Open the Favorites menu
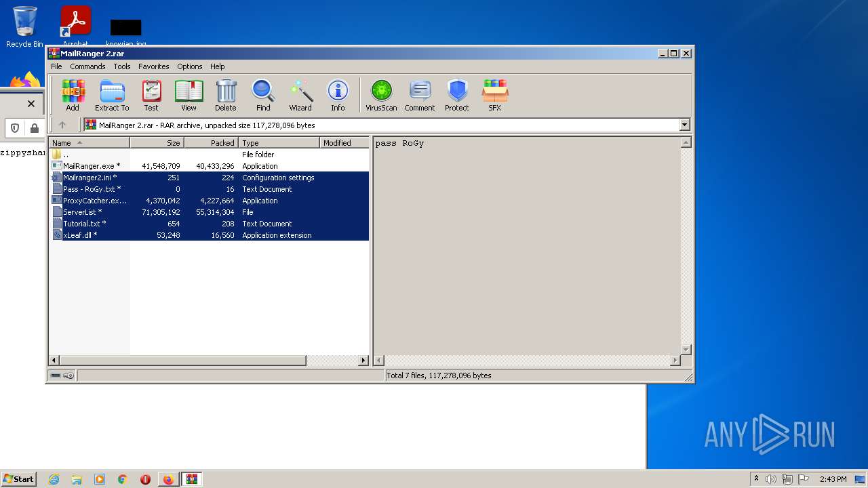Image resolution: width=868 pixels, height=488 pixels. (x=154, y=66)
